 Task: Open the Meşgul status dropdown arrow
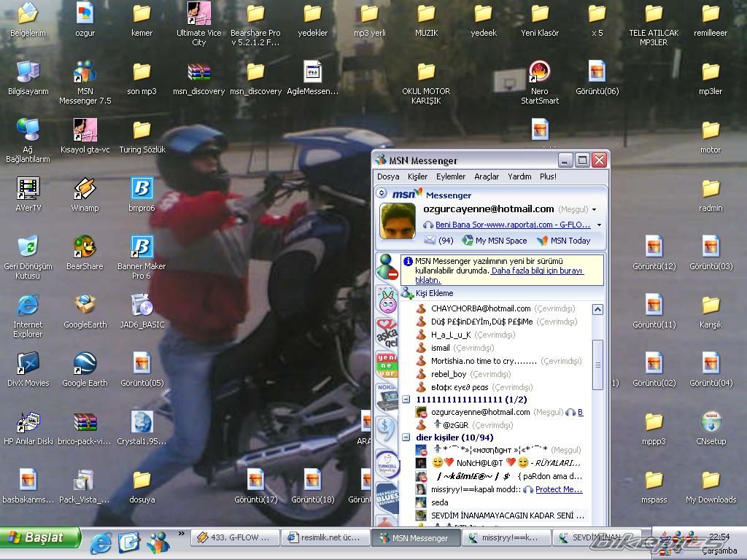[x=594, y=209]
